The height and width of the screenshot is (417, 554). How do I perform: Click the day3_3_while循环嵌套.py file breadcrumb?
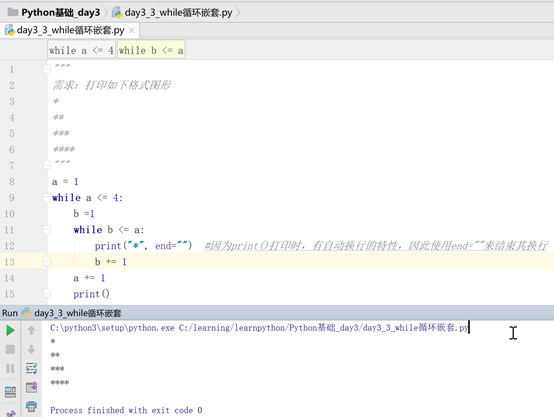[x=172, y=13]
